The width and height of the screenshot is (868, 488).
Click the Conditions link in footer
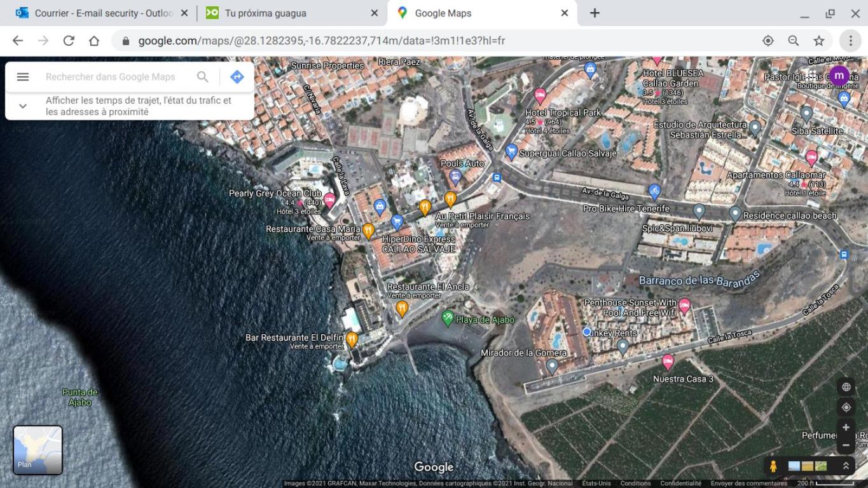point(635,484)
